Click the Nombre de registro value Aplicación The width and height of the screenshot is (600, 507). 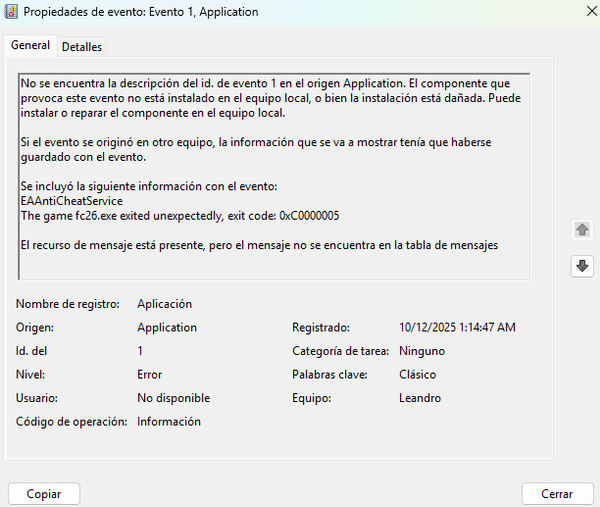click(164, 304)
